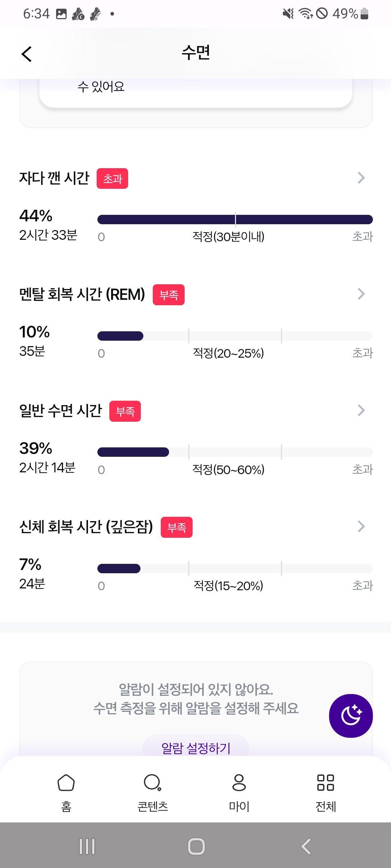This screenshot has width=391, height=868.
Task: Open the 전체 grid menu icon
Action: (325, 783)
